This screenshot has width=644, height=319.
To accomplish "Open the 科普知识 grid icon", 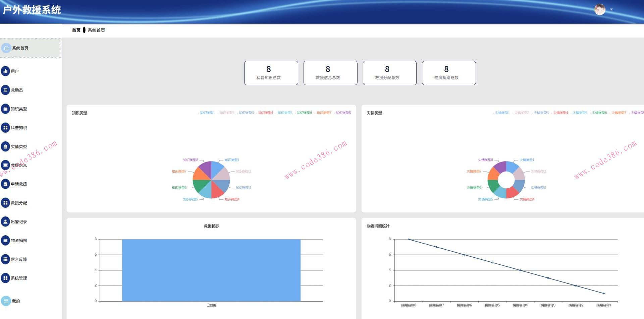I will 5,128.
